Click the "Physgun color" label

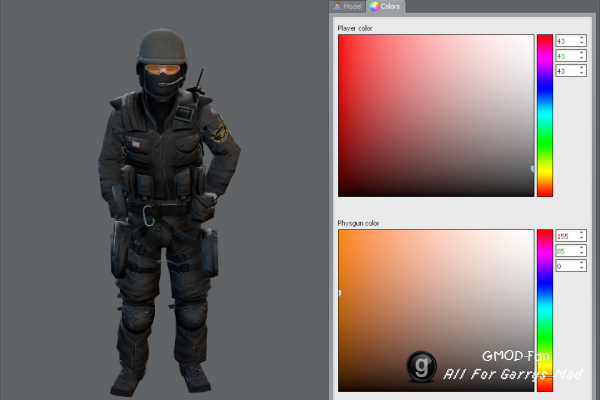tap(358, 223)
